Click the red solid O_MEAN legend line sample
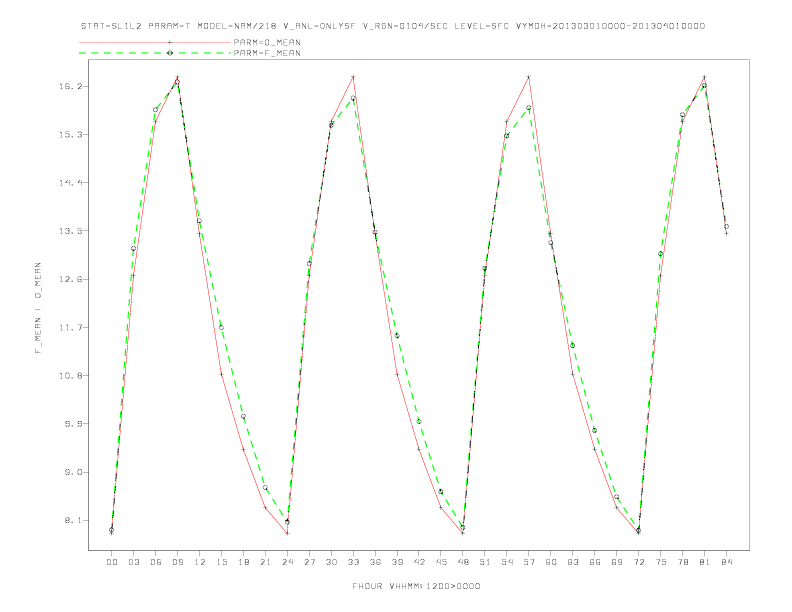 pyautogui.click(x=155, y=42)
